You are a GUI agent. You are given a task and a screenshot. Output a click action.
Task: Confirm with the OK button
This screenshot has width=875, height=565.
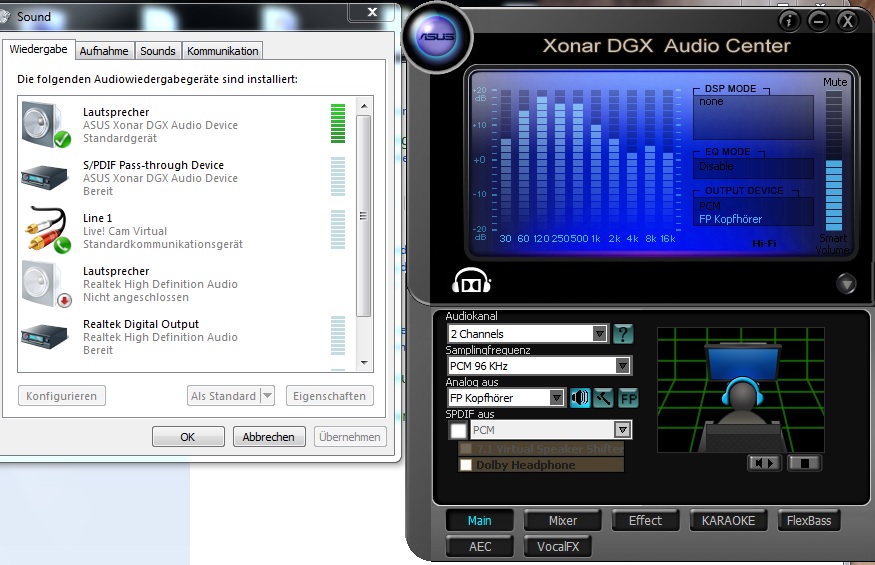pos(188,437)
